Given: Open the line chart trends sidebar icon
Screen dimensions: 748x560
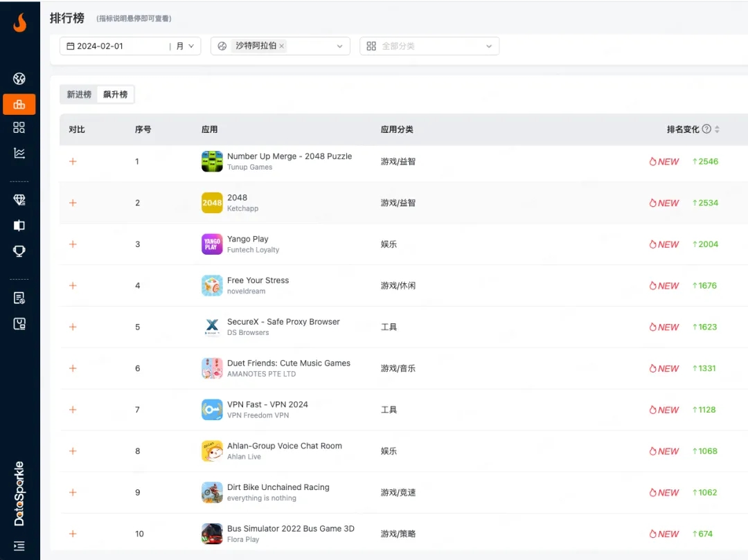Looking at the screenshot, I should point(19,153).
